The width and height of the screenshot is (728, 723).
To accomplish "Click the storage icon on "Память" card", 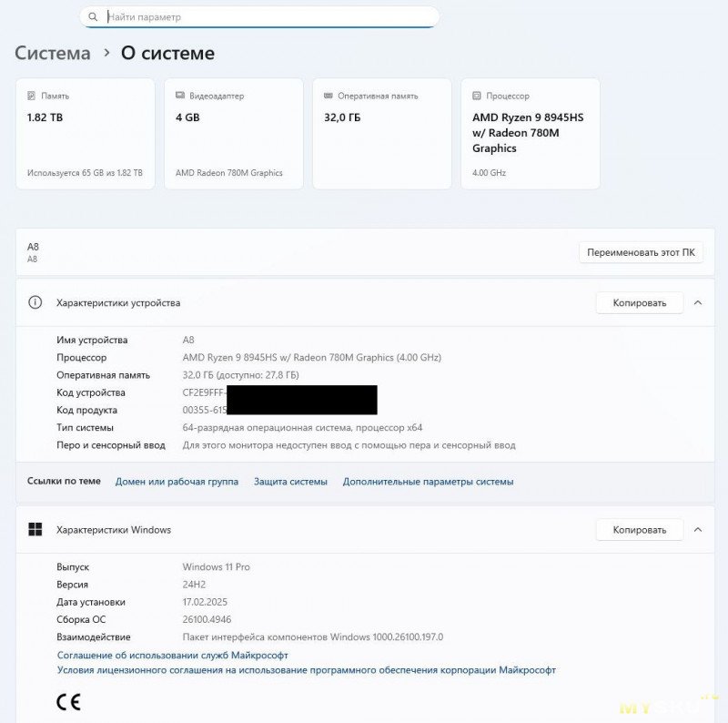I will (x=31, y=96).
